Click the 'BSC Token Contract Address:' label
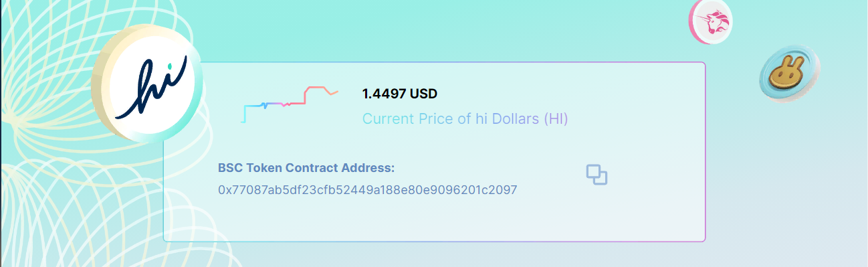 (x=306, y=167)
